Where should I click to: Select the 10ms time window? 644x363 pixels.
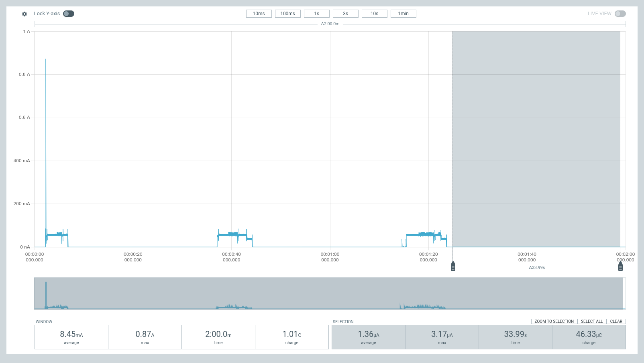coord(259,13)
